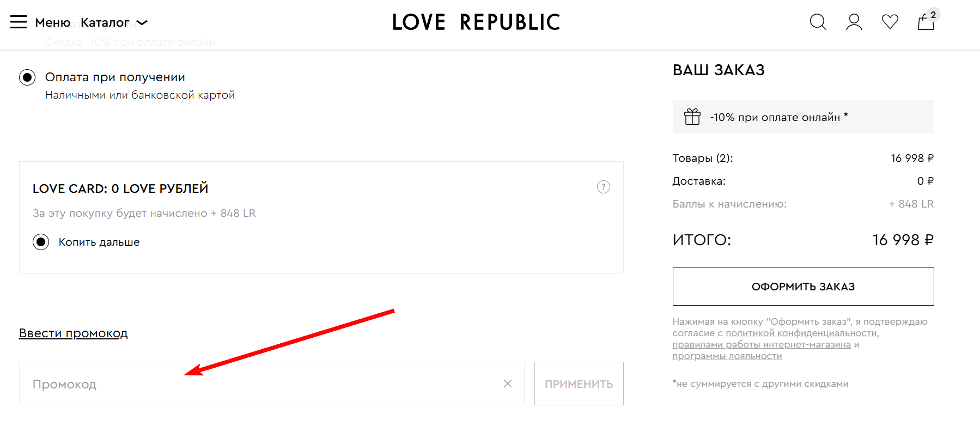Open the account profile icon
The width and height of the screenshot is (980, 438).
[x=854, y=22]
